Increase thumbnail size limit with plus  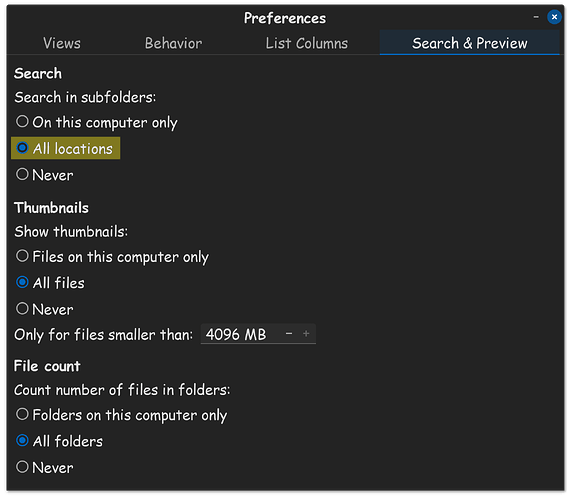pyautogui.click(x=306, y=334)
